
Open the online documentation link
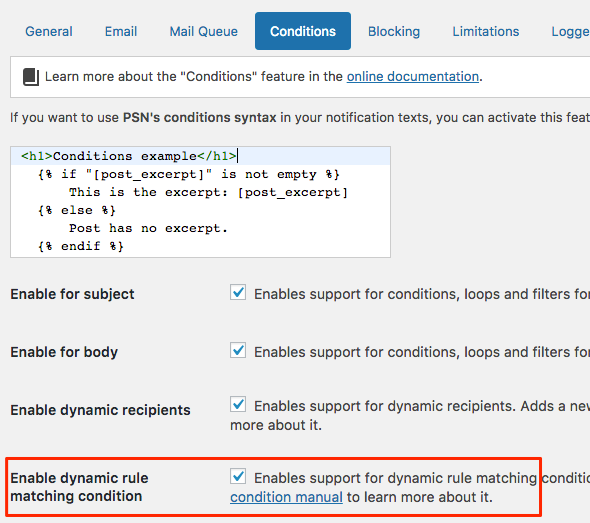tap(412, 76)
